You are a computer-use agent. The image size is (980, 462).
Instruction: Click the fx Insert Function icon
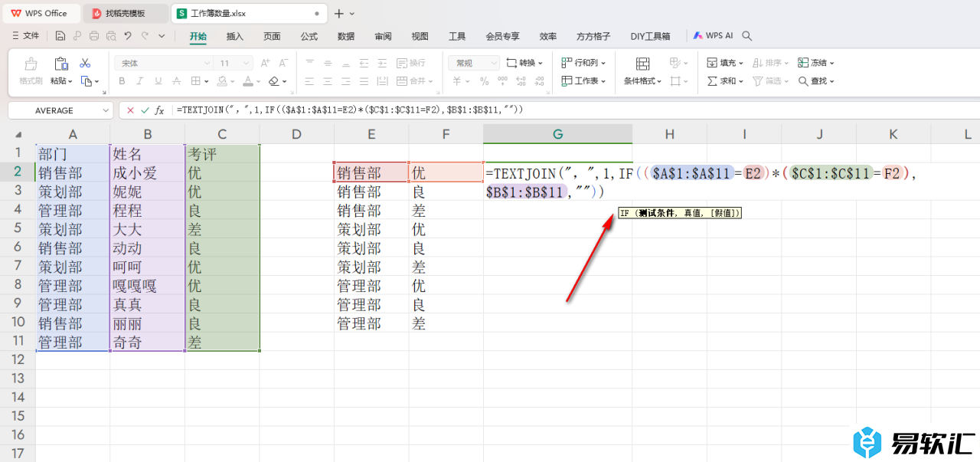159,110
